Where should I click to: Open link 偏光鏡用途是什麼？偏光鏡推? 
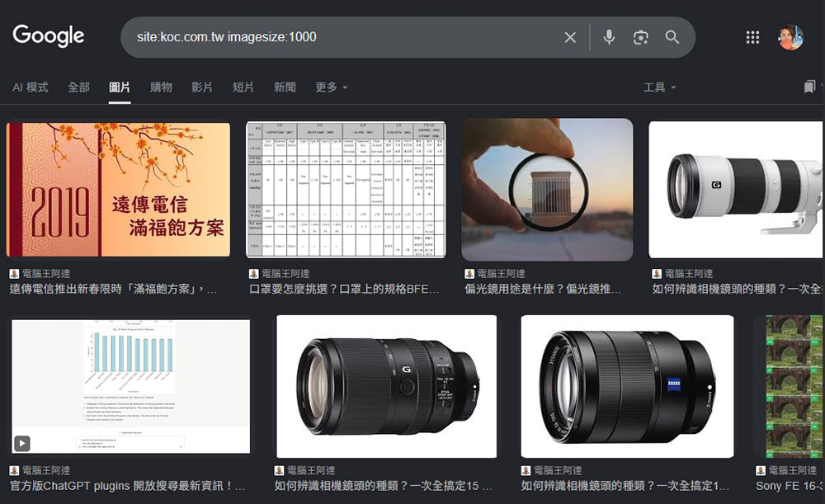pos(543,289)
